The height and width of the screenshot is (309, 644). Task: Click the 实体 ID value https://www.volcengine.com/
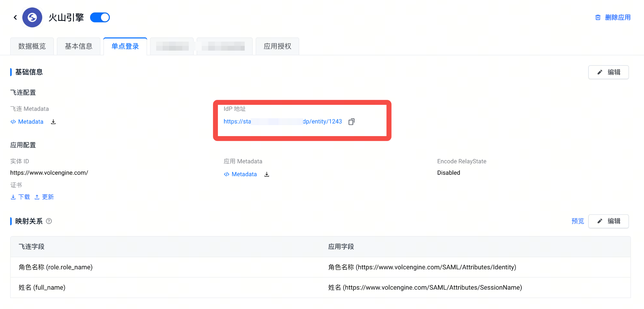pos(49,173)
